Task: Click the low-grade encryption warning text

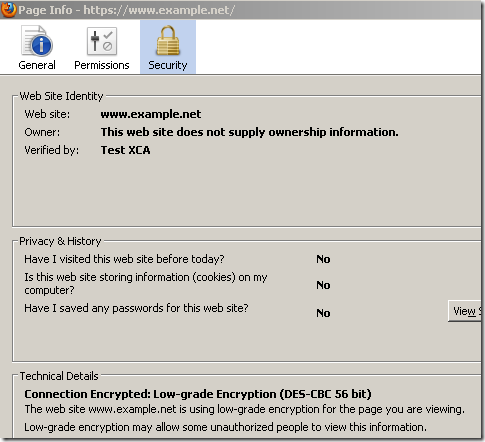Action: click(x=225, y=427)
